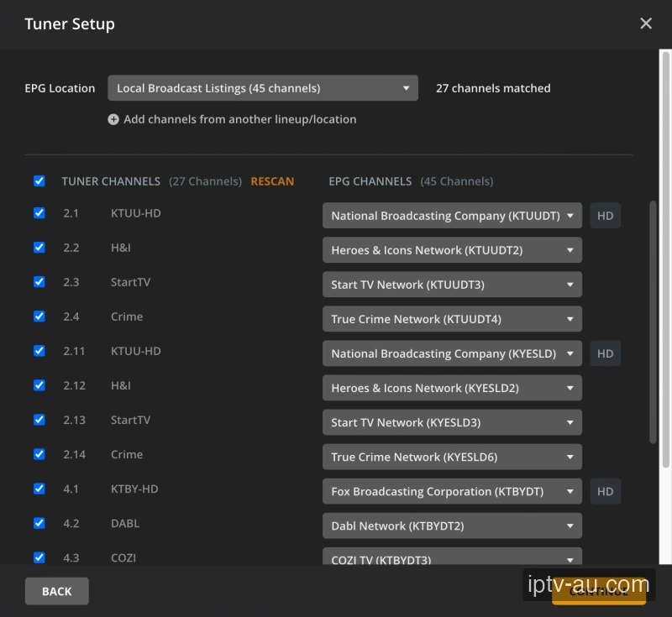672x617 pixels.
Task: Click Add channels from another lineup/location
Action: [x=239, y=119]
